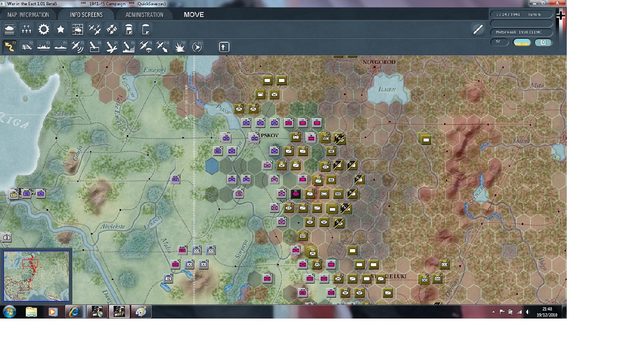Open the order of battle tank icon
644x362 pixels.
tap(9, 29)
